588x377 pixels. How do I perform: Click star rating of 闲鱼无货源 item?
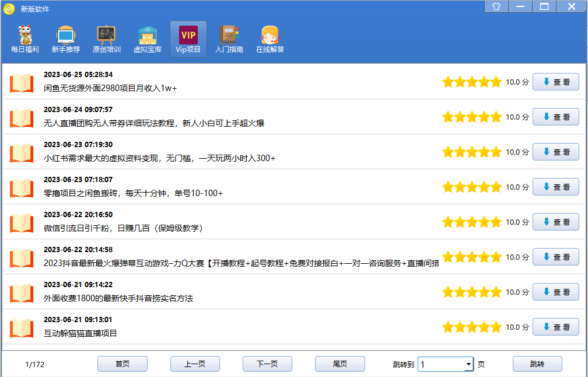[x=472, y=82]
